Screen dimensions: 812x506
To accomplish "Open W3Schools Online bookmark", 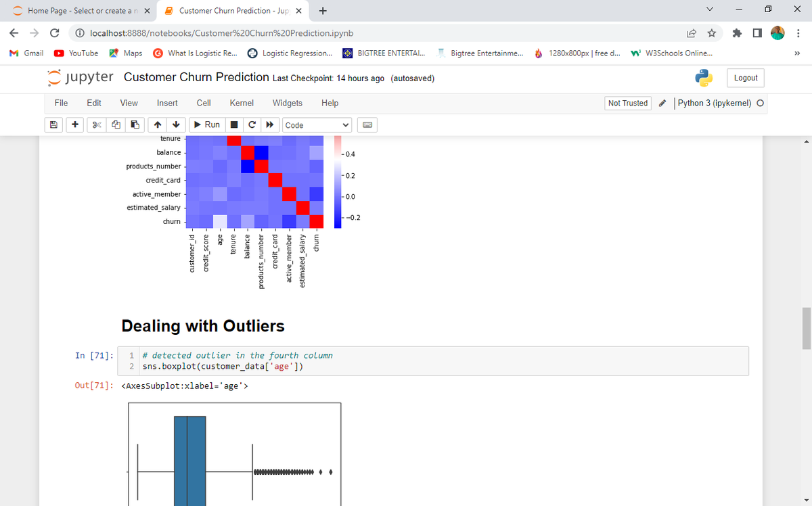I will point(671,53).
